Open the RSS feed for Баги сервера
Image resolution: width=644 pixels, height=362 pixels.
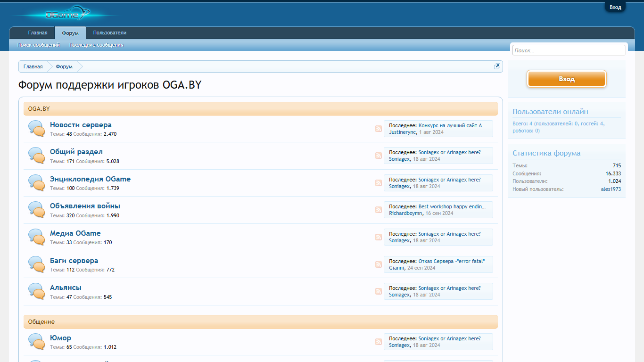click(379, 264)
